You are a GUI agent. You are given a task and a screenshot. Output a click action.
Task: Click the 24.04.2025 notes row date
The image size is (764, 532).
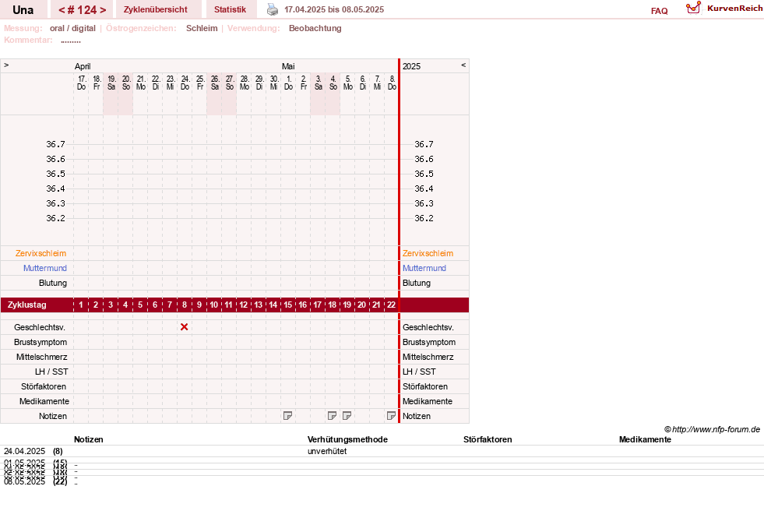click(24, 451)
